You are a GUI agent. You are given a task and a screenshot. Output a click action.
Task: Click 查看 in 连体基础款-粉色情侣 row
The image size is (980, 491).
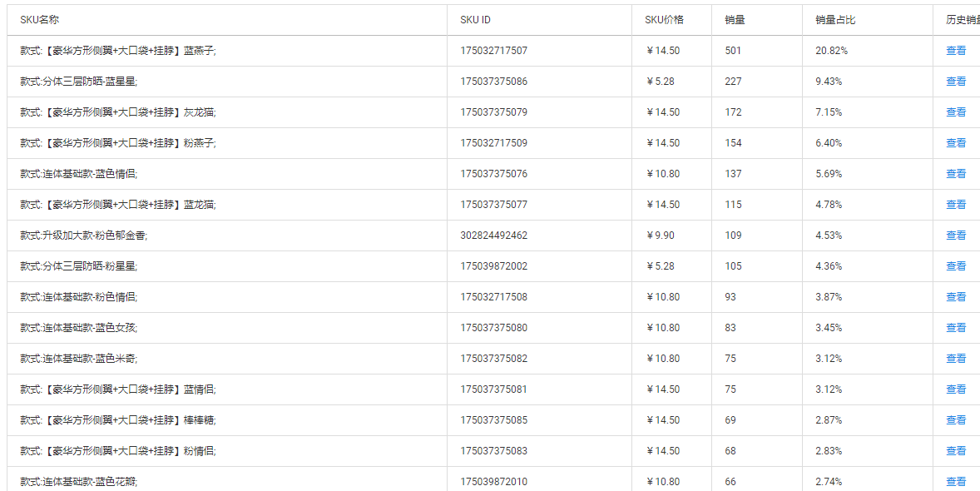956,297
